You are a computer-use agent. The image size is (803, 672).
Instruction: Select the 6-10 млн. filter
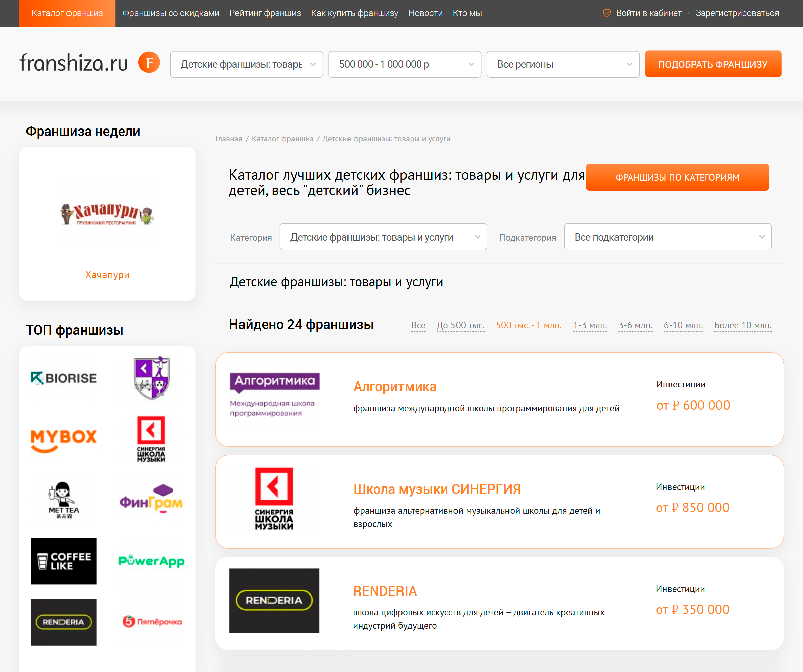point(683,325)
